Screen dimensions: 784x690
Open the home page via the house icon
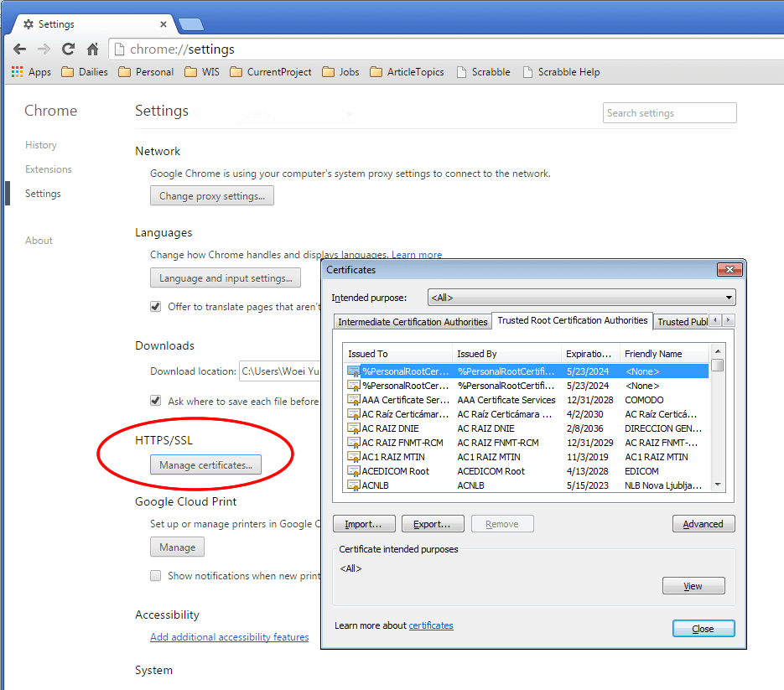click(92, 49)
